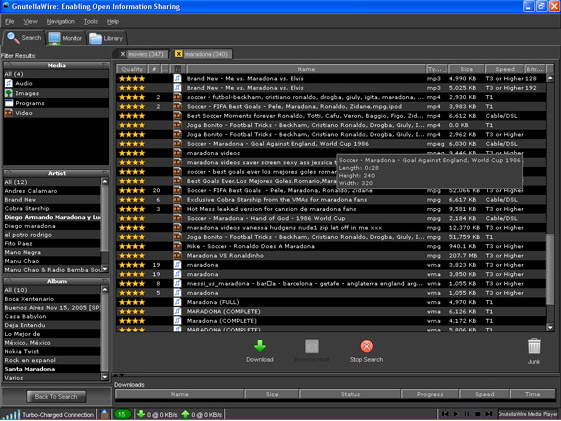Screen dimensions: 561x421
Task: Sort results by Type column header
Action: point(436,69)
